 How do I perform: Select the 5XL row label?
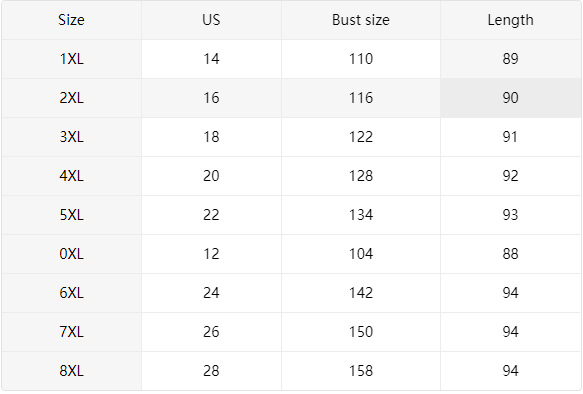71,215
